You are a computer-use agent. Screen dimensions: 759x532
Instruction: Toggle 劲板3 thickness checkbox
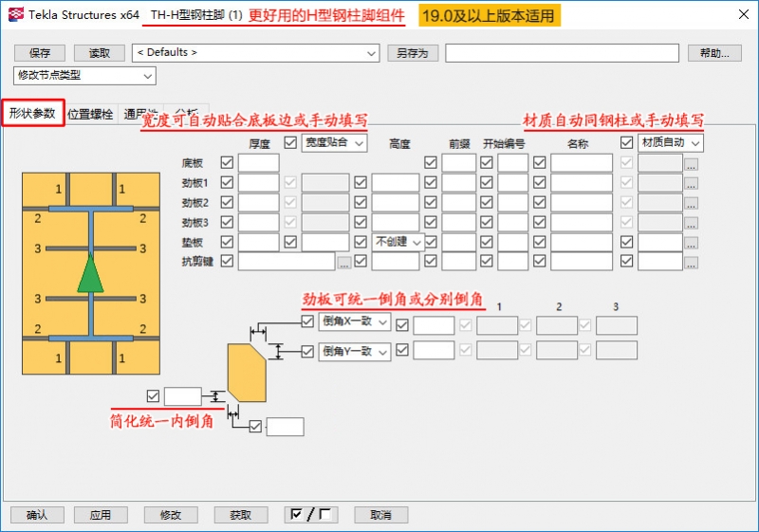click(x=227, y=222)
